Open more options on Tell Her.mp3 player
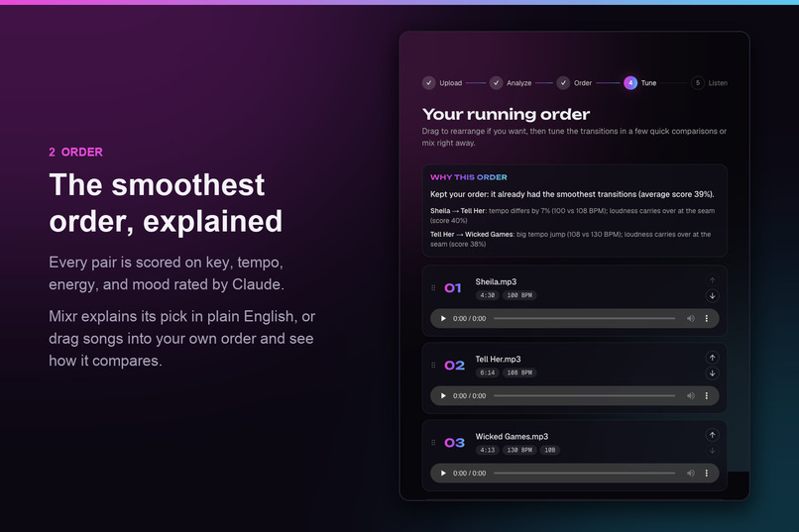 pyautogui.click(x=706, y=396)
